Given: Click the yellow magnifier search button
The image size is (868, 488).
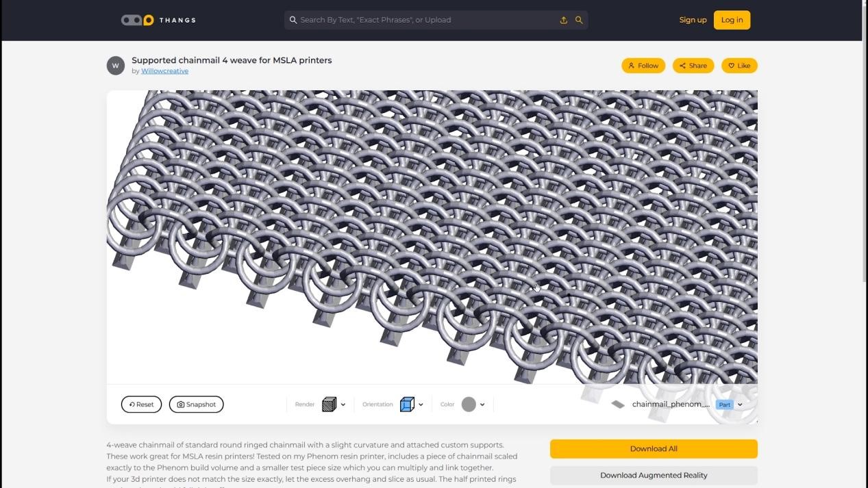Looking at the screenshot, I should (x=579, y=20).
